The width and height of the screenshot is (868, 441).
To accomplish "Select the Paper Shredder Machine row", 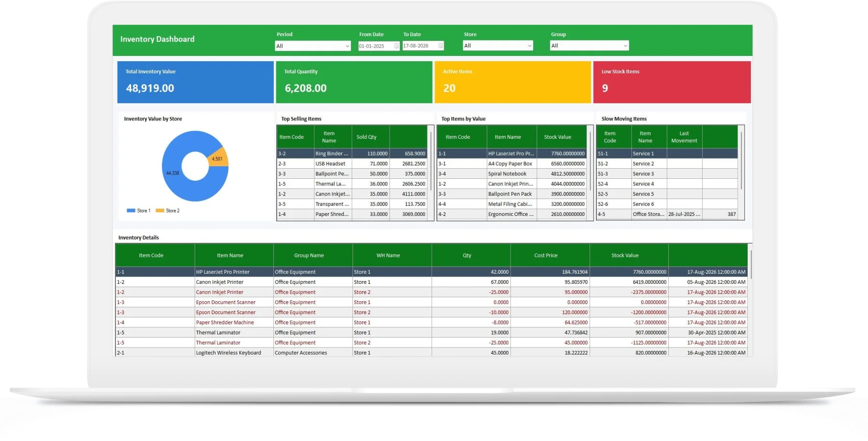I will (432, 323).
